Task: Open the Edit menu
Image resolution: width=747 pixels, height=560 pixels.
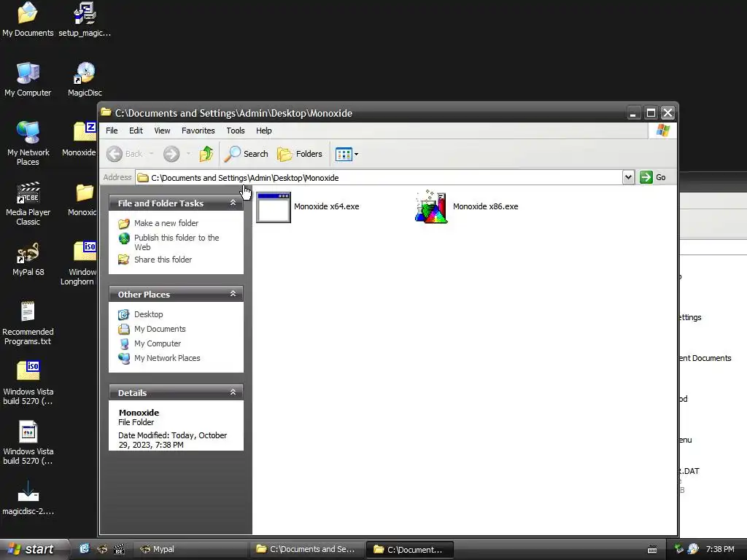Action: pos(136,131)
